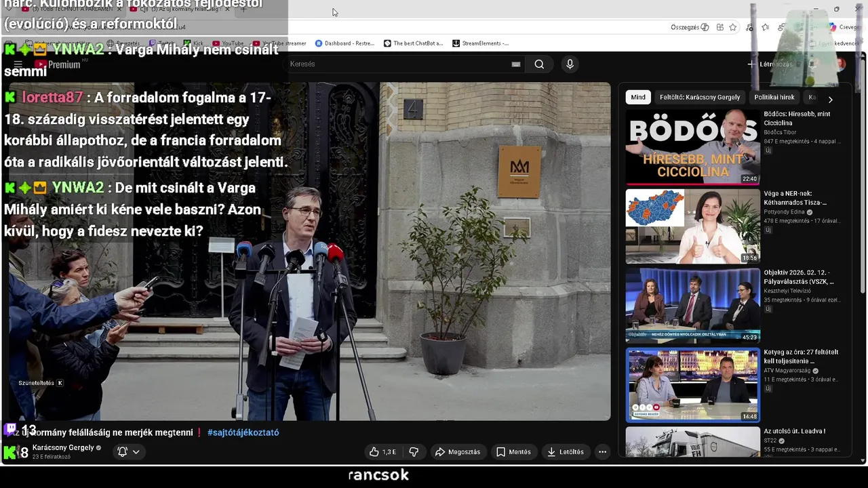This screenshot has height=488, width=868.
Task: Open browser favorites list icon
Action: point(765,27)
